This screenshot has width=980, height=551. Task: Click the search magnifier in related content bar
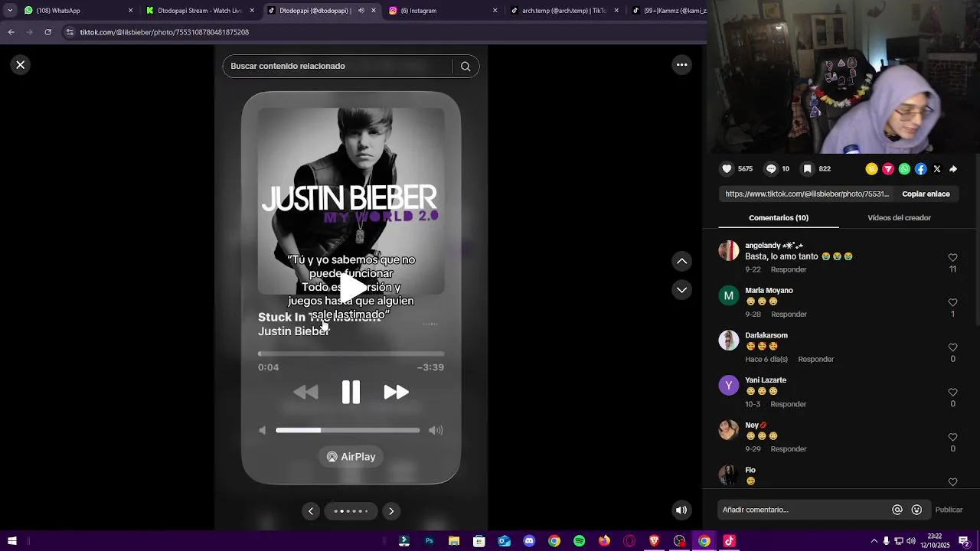tap(465, 66)
